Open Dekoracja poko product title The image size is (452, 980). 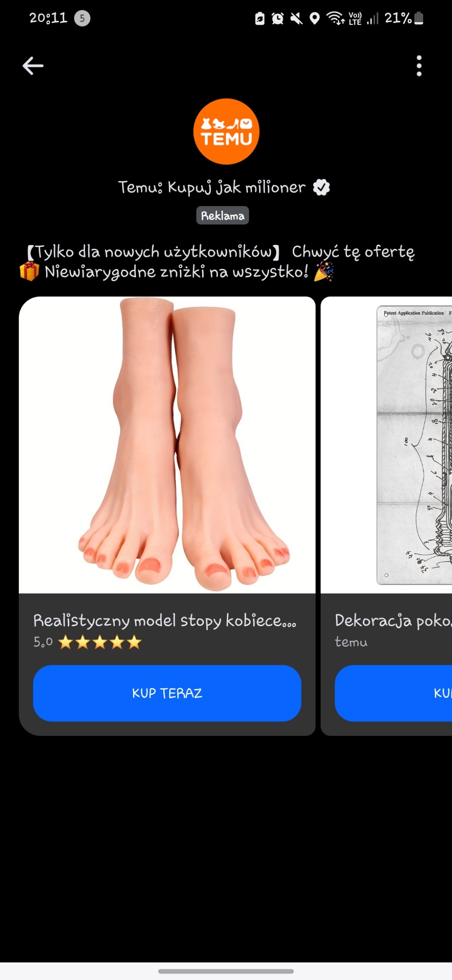pos(393,621)
